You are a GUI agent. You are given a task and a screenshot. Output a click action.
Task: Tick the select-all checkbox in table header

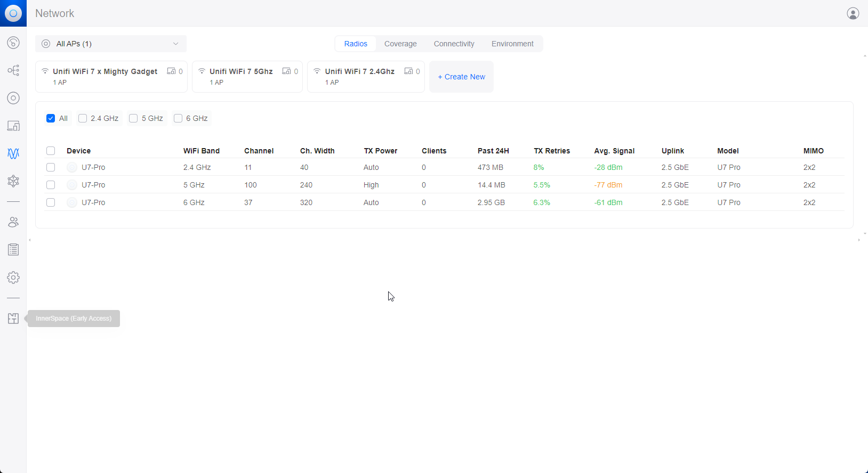click(51, 151)
